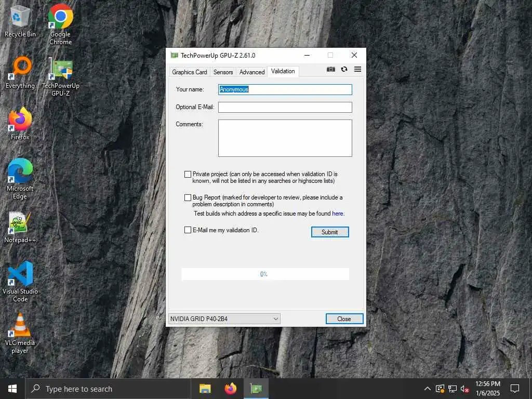Select the Microsoft Edge desktop icon
The image size is (532, 399).
[x=20, y=179]
